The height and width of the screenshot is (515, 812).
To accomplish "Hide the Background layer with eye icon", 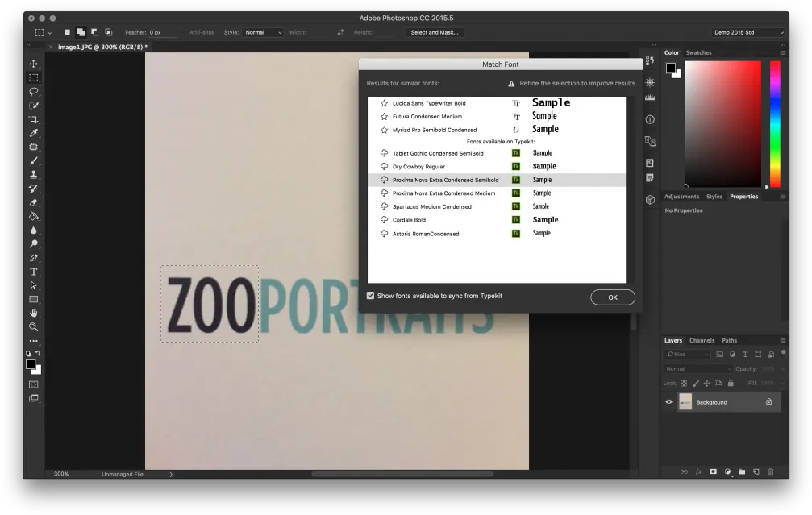I will tap(668, 401).
